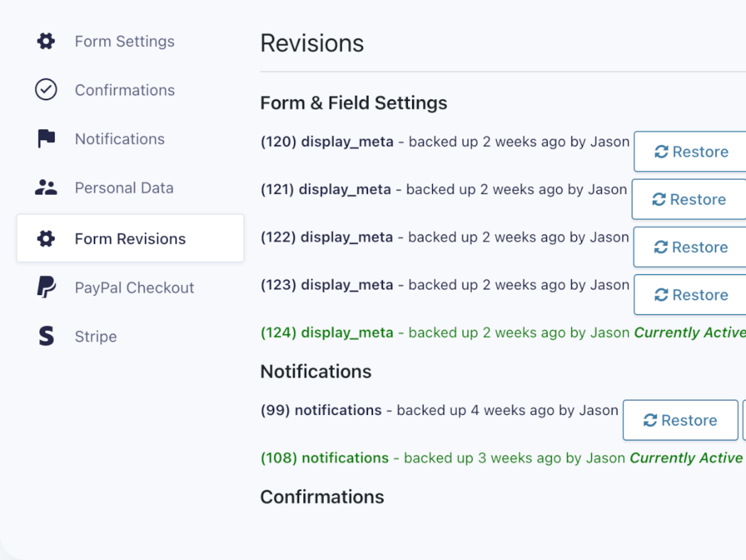Viewport: 746px width, 560px height.
Task: Click the Form Revisions gear icon
Action: tap(46, 239)
